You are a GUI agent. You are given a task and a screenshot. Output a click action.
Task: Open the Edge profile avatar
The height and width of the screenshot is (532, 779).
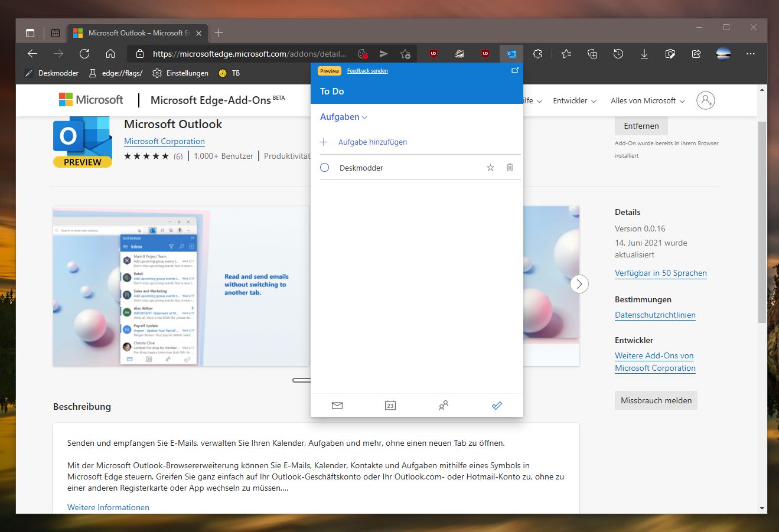point(723,54)
